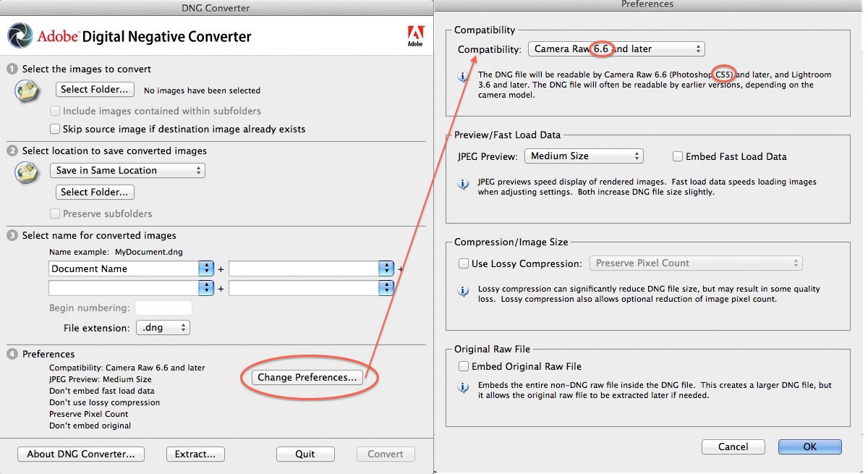This screenshot has height=474, width=868.
Task: Click the folder icon beside Save in Same Location
Action: point(28,172)
